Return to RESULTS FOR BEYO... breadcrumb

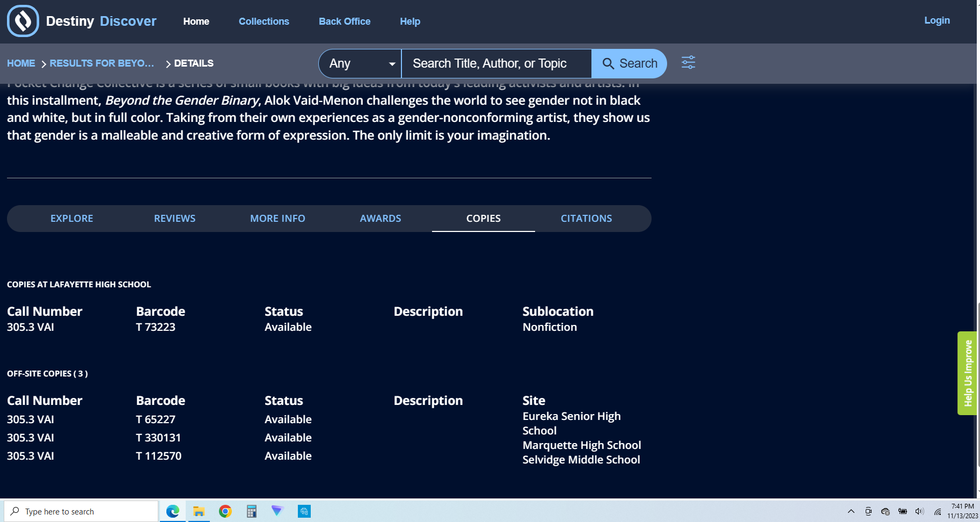(102, 63)
